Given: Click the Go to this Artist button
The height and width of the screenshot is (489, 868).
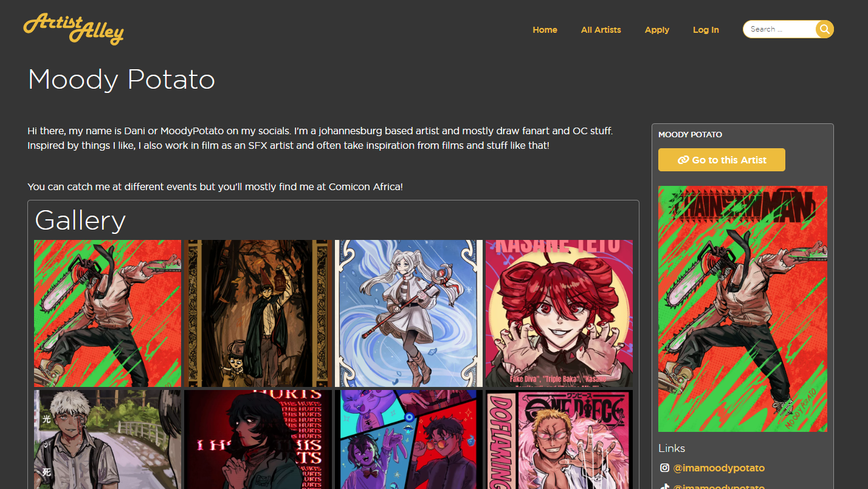Looking at the screenshot, I should coord(722,160).
